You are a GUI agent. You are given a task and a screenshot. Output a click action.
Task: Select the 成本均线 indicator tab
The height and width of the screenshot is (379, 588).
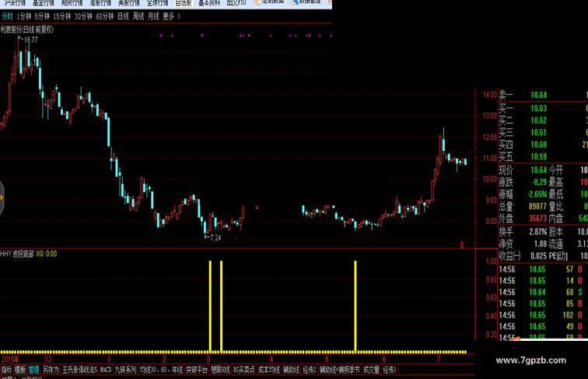(269, 370)
